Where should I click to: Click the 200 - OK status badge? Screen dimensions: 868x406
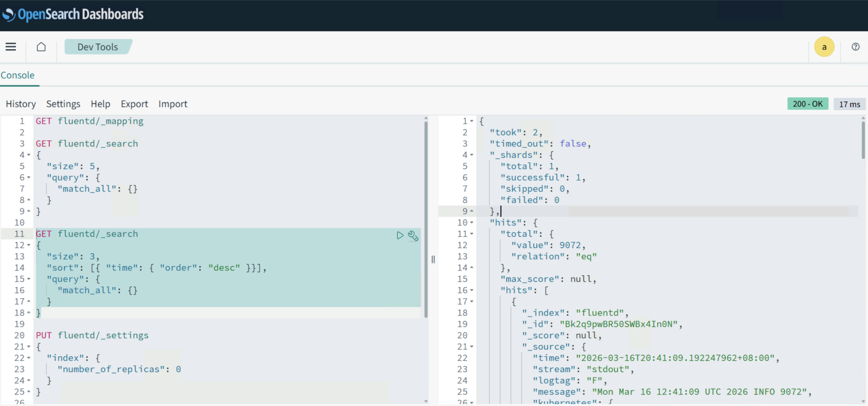pyautogui.click(x=808, y=104)
